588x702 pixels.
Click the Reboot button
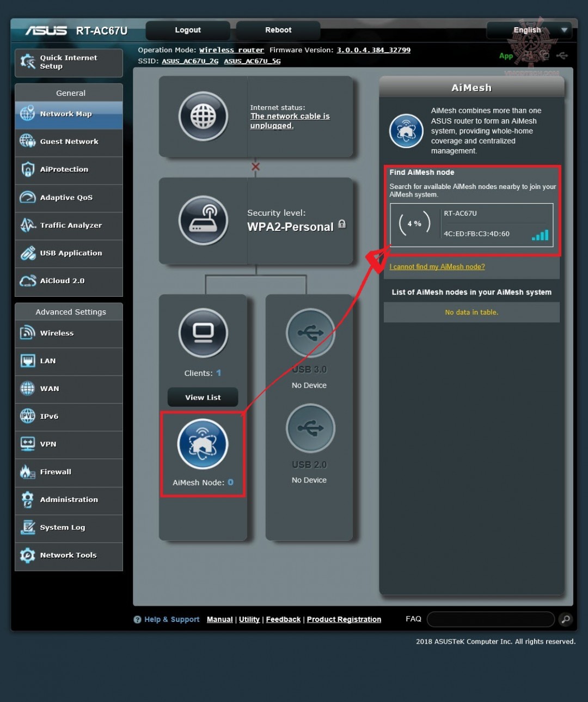(278, 30)
